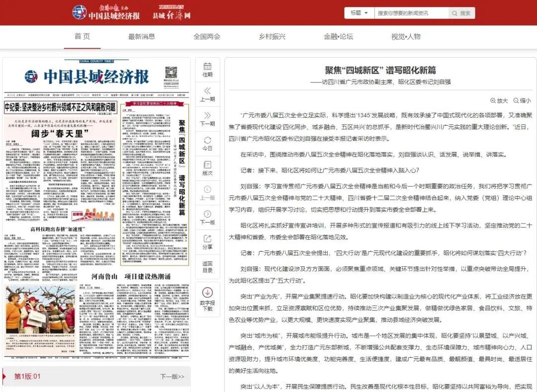
Task: Click 返回目录 in sidebar
Action: [x=207, y=267]
